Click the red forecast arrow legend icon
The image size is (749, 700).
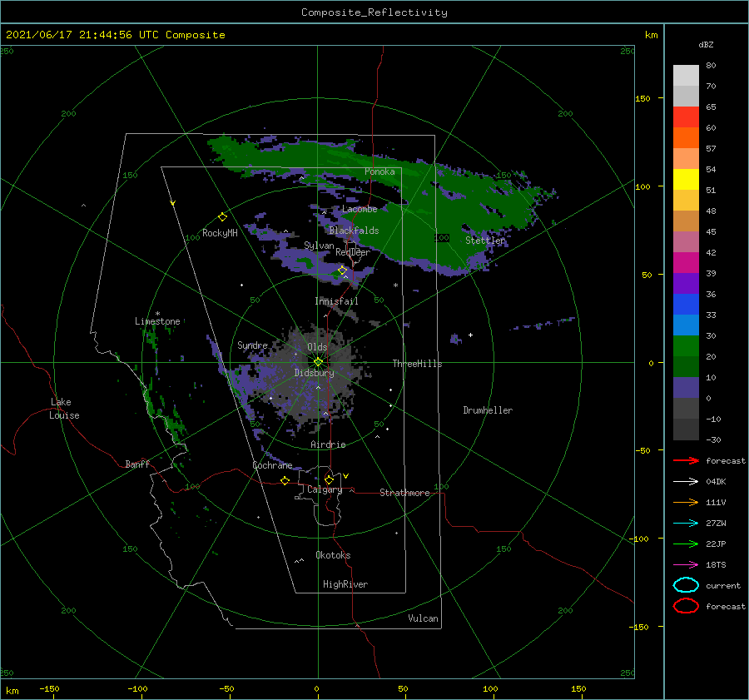(686, 460)
